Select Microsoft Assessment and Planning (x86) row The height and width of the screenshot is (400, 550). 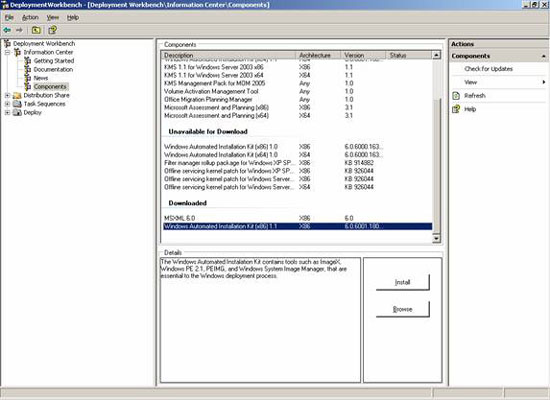[x=297, y=107]
